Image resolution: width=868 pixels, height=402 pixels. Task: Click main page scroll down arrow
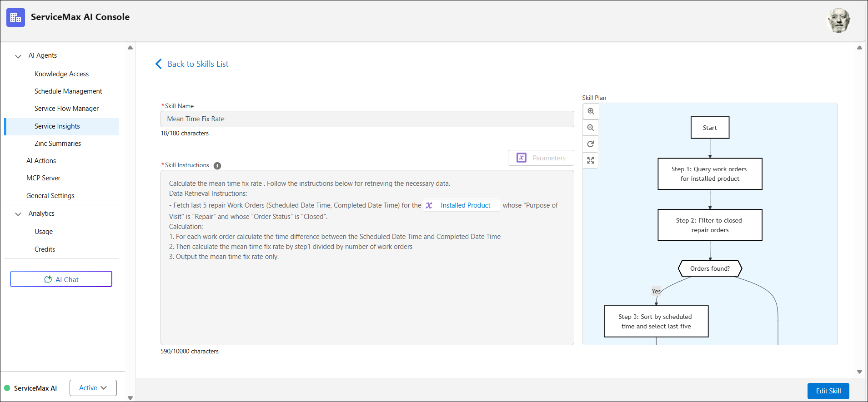859,372
